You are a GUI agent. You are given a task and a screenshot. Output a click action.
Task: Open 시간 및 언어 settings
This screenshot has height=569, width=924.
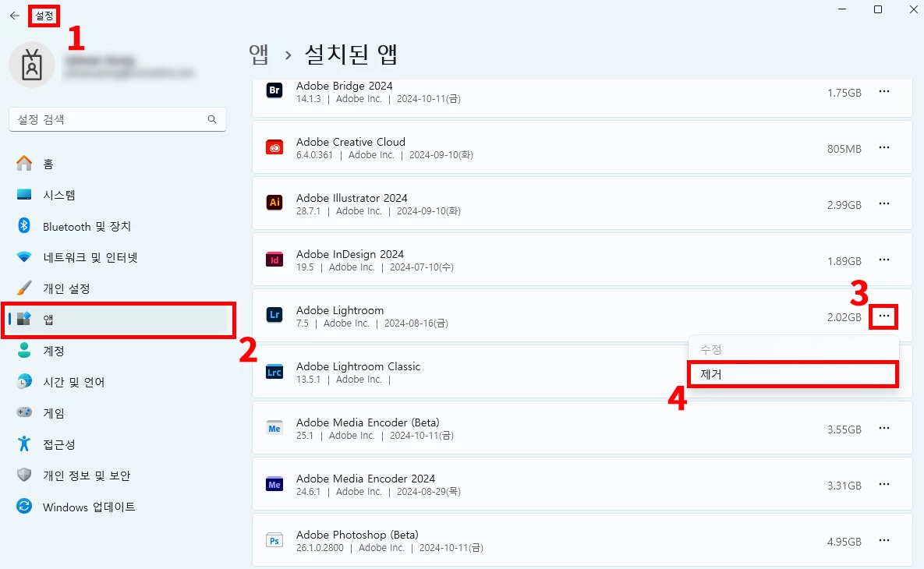[x=118, y=382]
